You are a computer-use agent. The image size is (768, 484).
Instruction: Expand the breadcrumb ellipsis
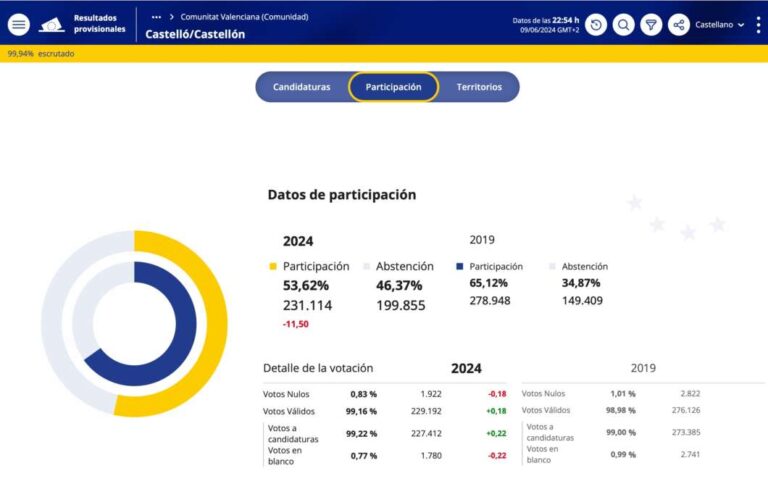[x=156, y=17]
